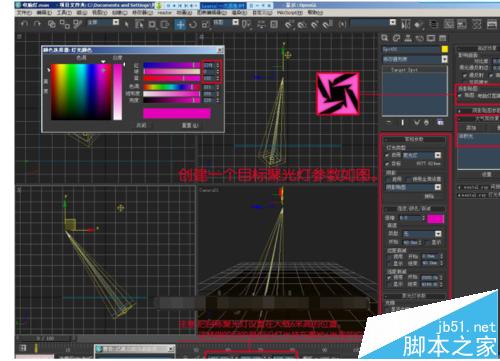The height and width of the screenshot is (361, 500).
Task: Switch to the Utilities command panel tab
Action: [443, 38]
